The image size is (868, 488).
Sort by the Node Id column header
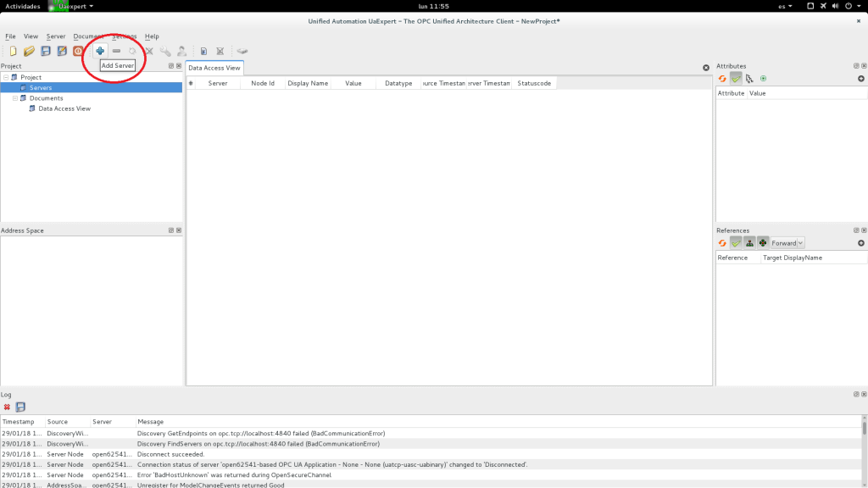click(x=263, y=83)
